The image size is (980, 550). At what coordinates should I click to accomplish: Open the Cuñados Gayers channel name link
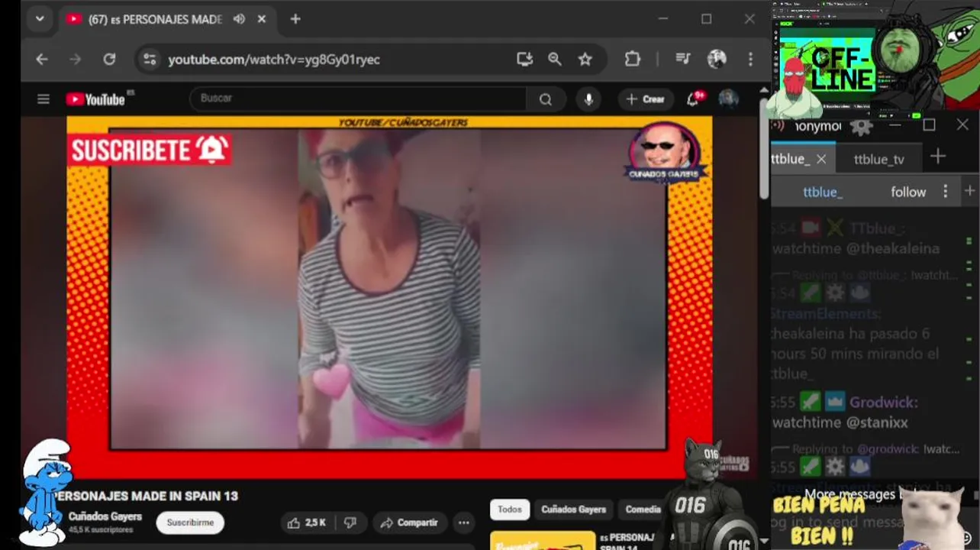(x=105, y=516)
